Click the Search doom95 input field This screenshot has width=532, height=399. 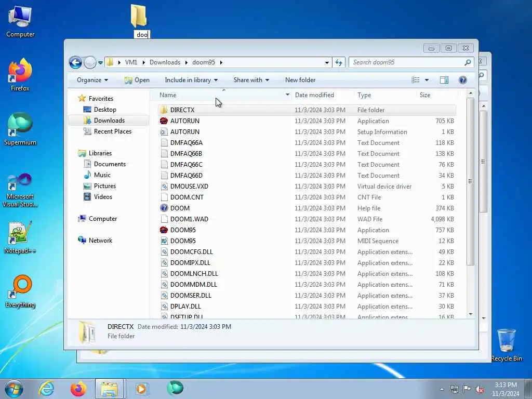coord(407,62)
